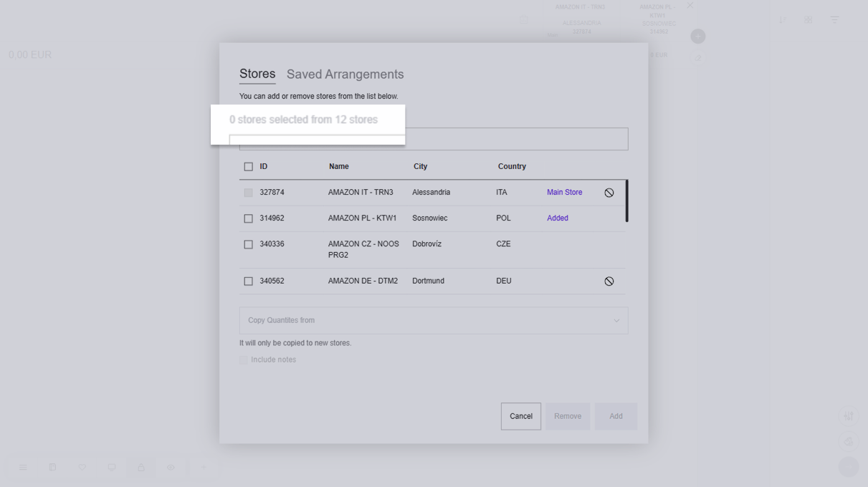Click the paint bucket round button

click(x=849, y=441)
